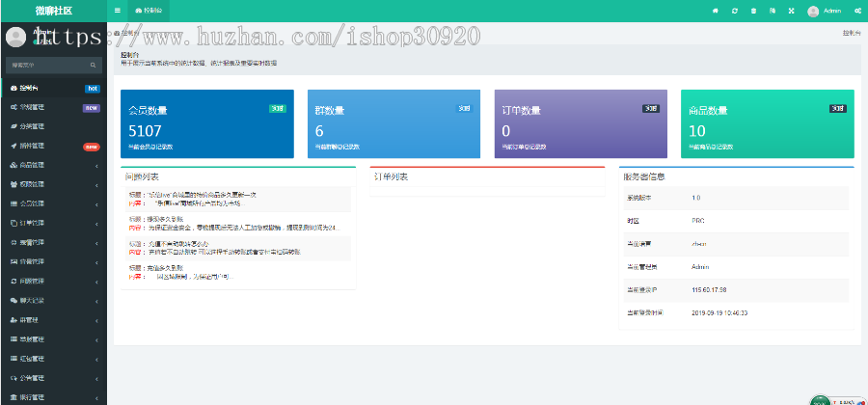Click the login time 2019-09-19 10:46:33
Screen dimensions: 868x405
pos(719,313)
